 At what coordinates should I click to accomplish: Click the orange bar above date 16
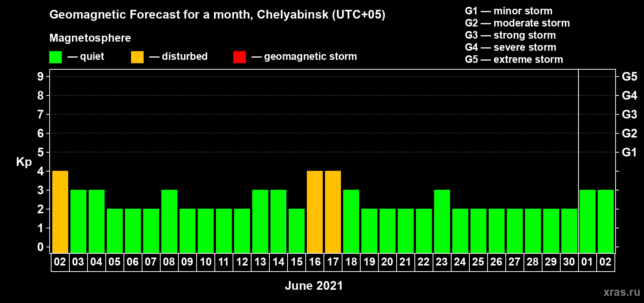point(315,212)
